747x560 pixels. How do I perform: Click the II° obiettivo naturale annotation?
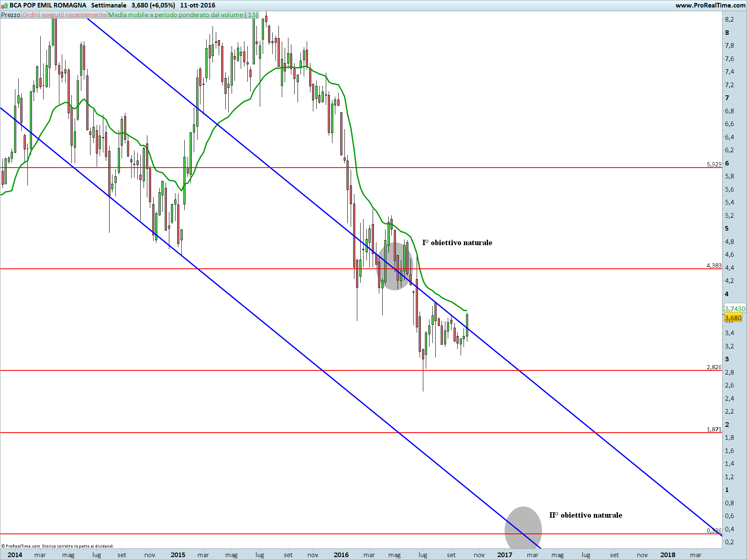(x=586, y=515)
